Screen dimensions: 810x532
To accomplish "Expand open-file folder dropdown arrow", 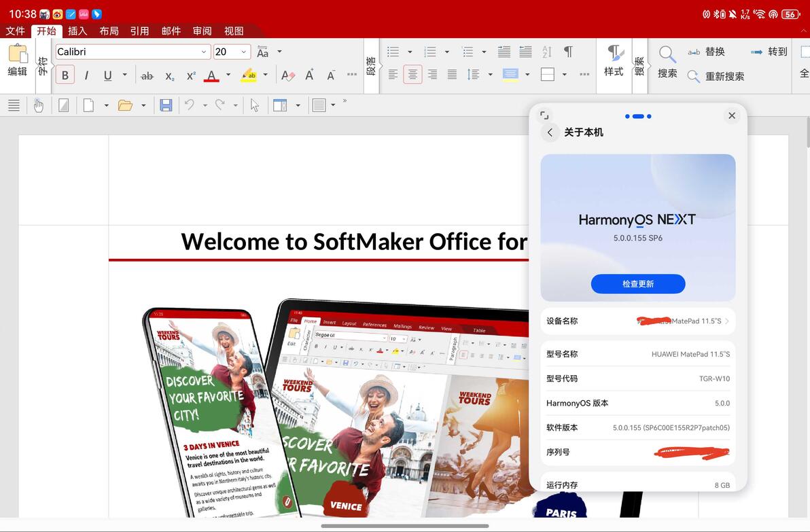I will (143, 105).
